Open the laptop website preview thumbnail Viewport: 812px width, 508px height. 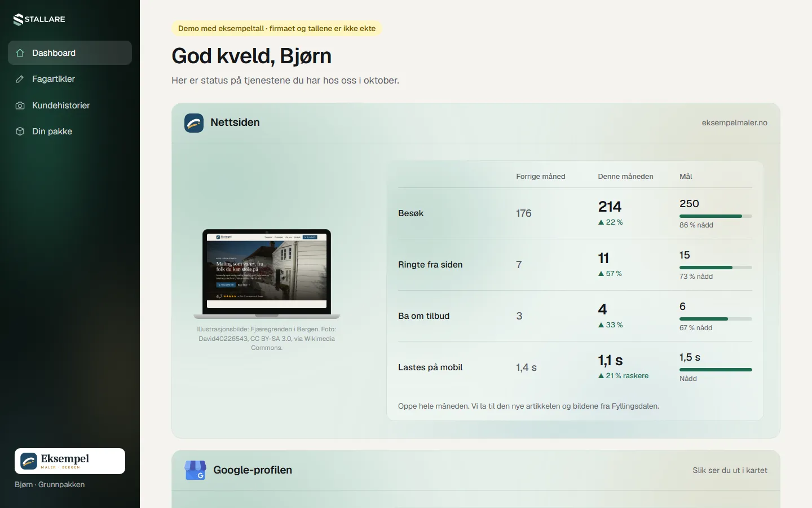click(267, 274)
